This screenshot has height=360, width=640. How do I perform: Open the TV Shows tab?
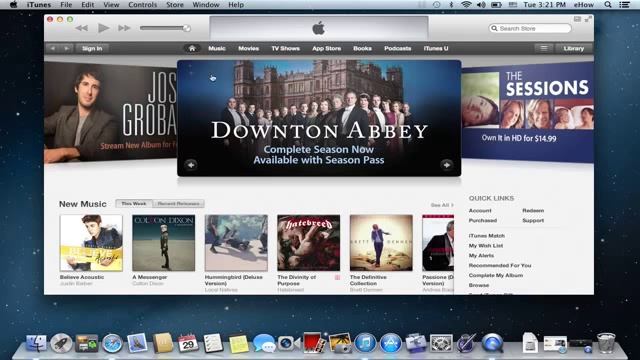click(286, 48)
